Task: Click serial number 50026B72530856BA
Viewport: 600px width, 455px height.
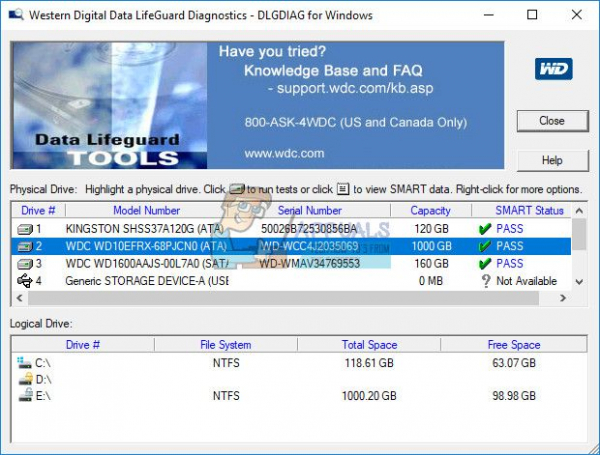Action: (x=309, y=229)
